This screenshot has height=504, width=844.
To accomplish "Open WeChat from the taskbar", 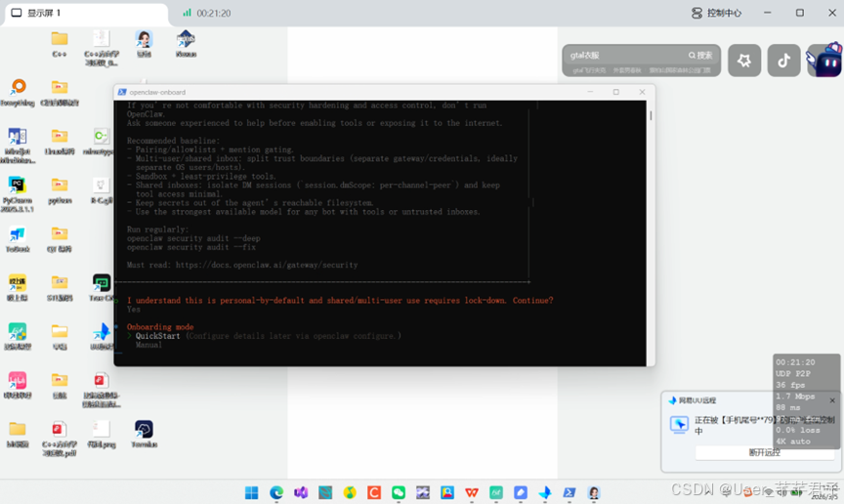I will [x=399, y=492].
